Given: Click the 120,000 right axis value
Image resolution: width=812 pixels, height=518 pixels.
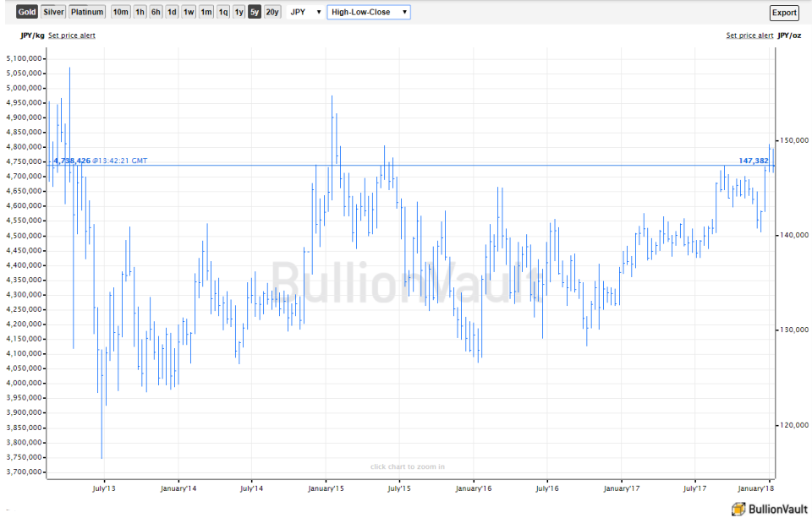Looking at the screenshot, I should tap(794, 425).
